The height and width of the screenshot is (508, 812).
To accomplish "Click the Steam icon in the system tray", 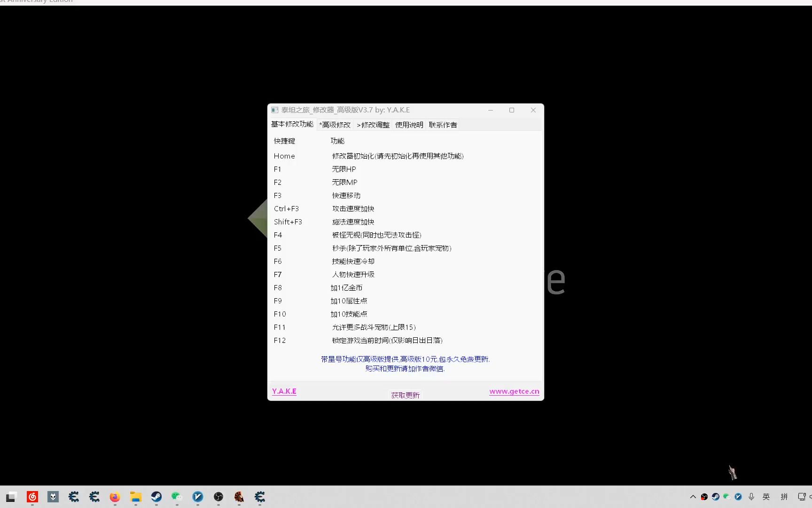I will [x=716, y=497].
